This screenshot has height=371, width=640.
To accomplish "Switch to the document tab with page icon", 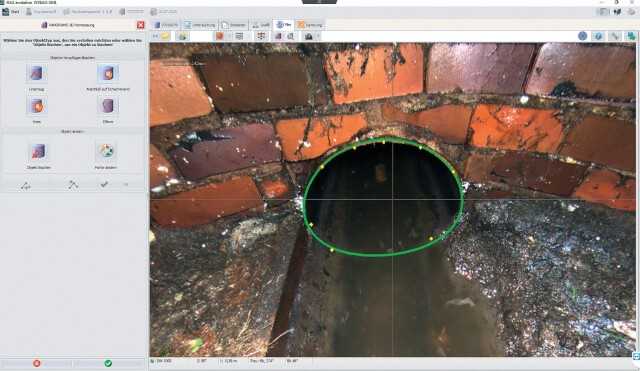I will (x=234, y=25).
